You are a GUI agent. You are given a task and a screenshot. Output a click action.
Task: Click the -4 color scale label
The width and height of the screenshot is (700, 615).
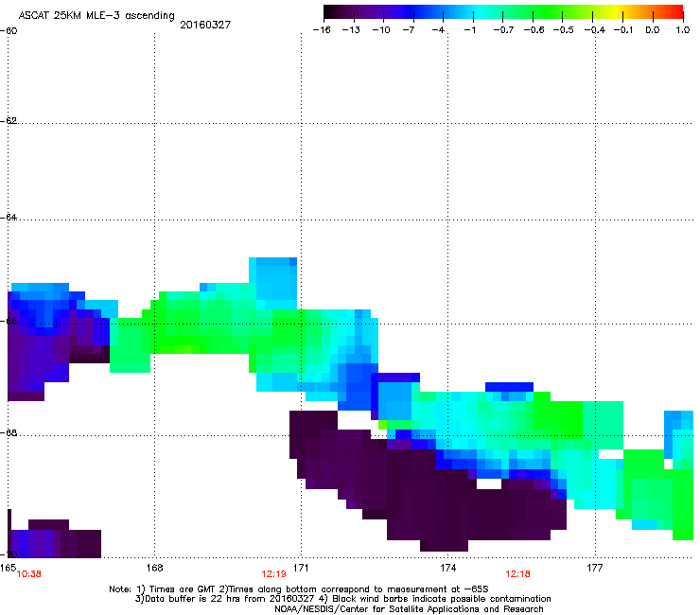[438, 30]
